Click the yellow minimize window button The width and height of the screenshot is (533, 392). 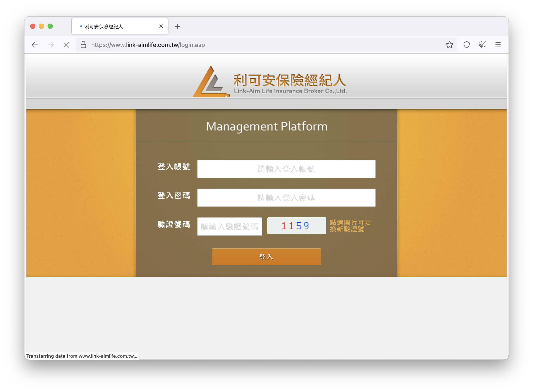(x=41, y=26)
